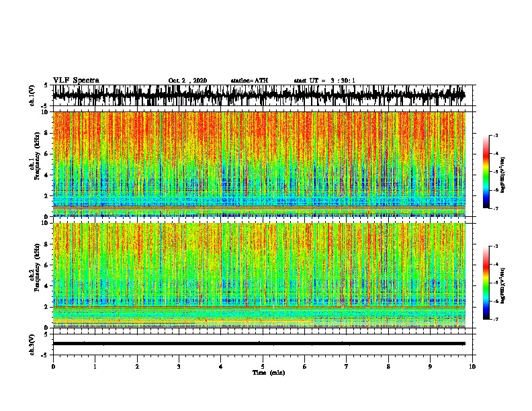Click time axis tick label "7"
The image size is (532, 411).
pos(347,366)
